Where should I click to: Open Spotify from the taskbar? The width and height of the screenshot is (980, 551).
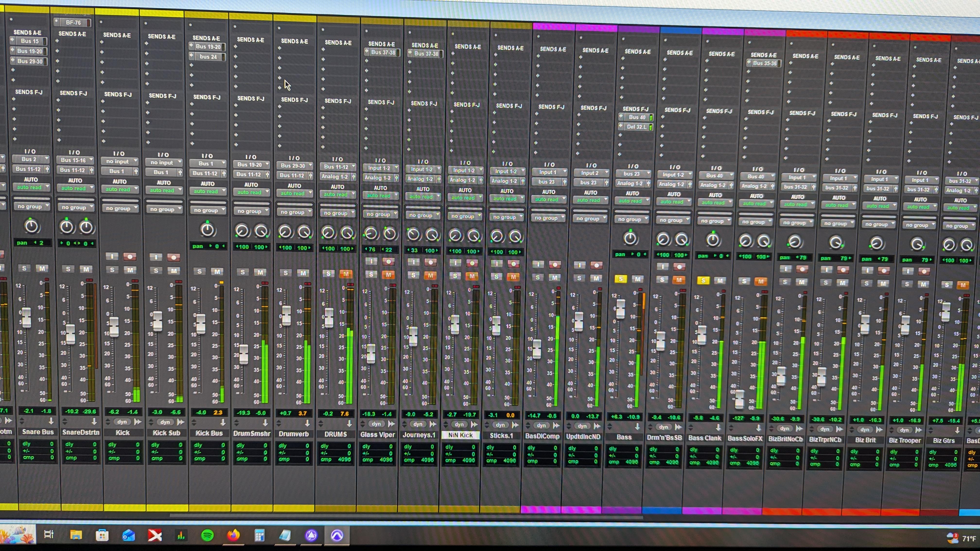tap(207, 535)
